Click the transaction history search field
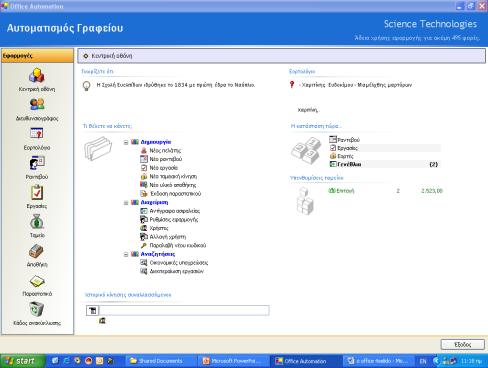Viewport: 488px width, 368px height. click(184, 310)
